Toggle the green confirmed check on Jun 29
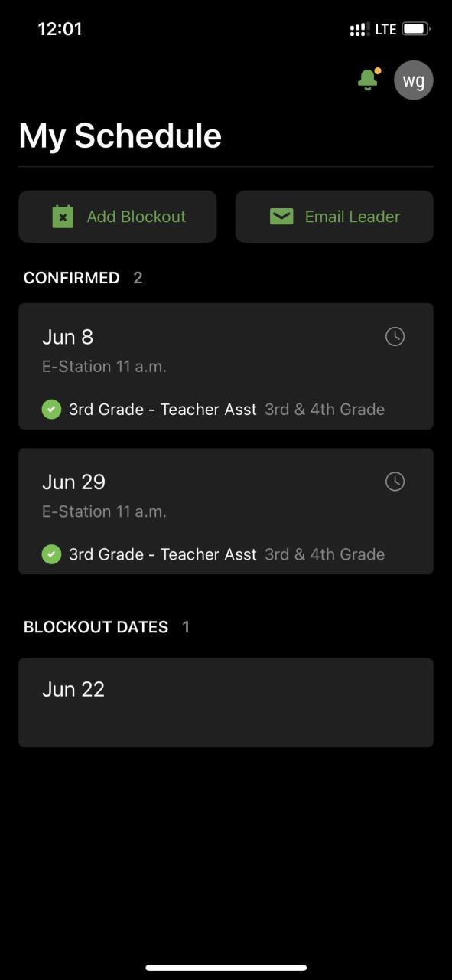Image resolution: width=452 pixels, height=980 pixels. pyautogui.click(x=51, y=554)
